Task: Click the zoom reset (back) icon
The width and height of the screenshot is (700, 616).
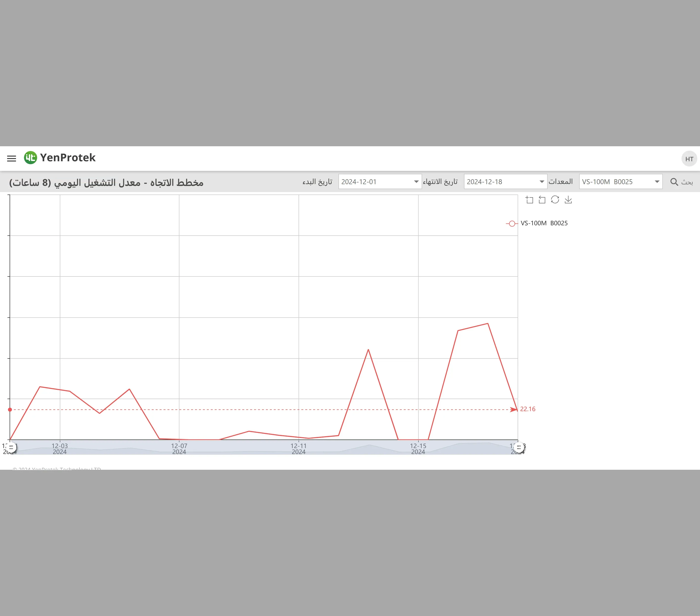Action: pos(542,200)
